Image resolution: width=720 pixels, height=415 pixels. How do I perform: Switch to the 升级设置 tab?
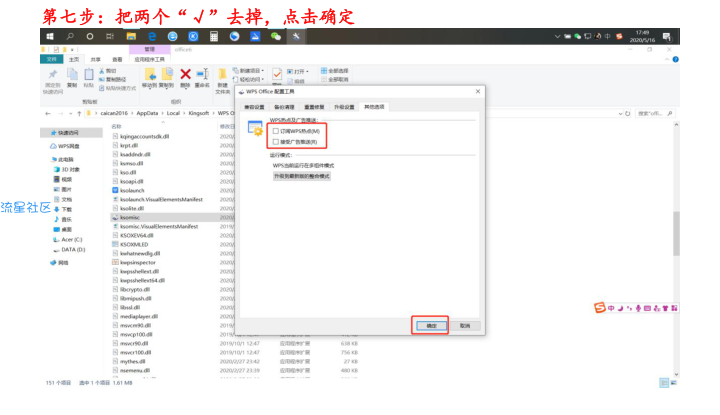[x=344, y=107]
